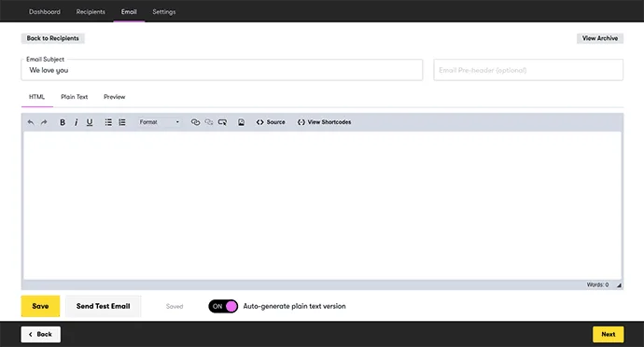Click Send Test Email
Screen dimensions: 644x347
pyautogui.click(x=103, y=306)
